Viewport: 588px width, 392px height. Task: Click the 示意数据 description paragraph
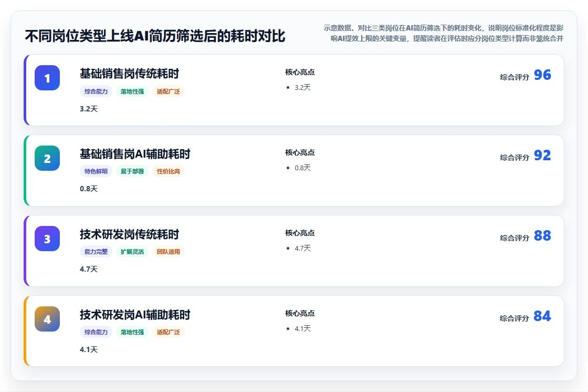[x=444, y=33]
